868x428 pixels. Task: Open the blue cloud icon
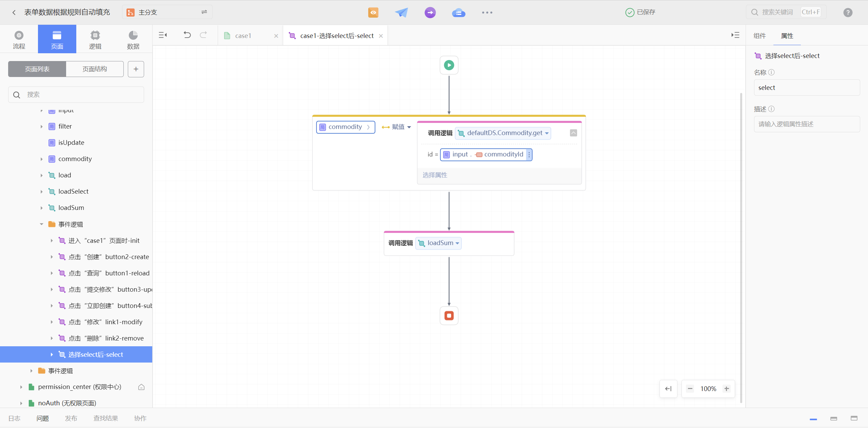(458, 13)
